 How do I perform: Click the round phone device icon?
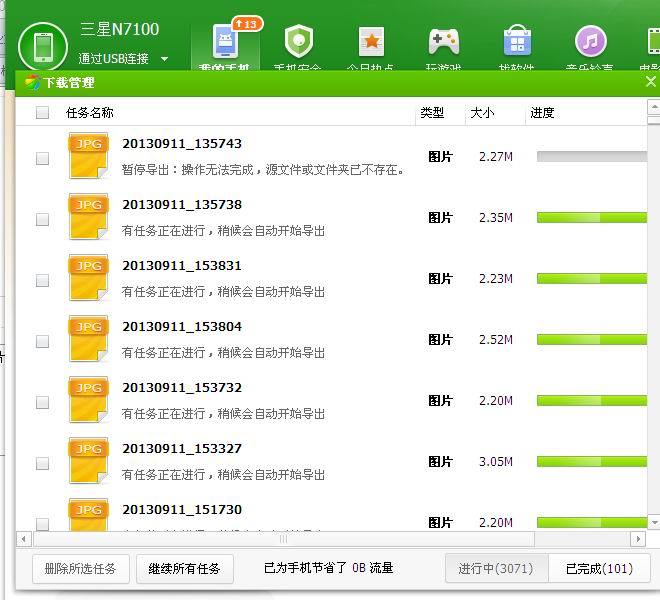[x=43, y=47]
